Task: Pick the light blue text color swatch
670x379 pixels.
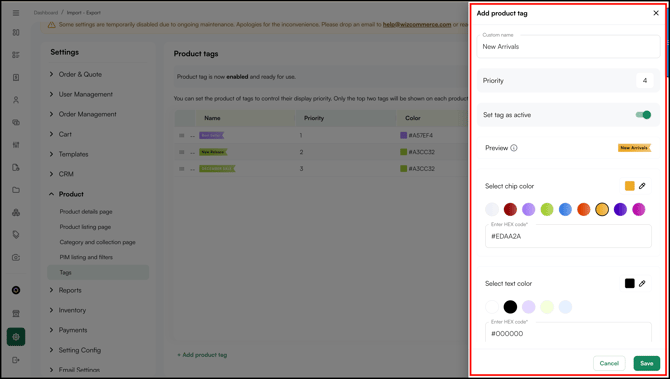Action: pyautogui.click(x=565, y=307)
